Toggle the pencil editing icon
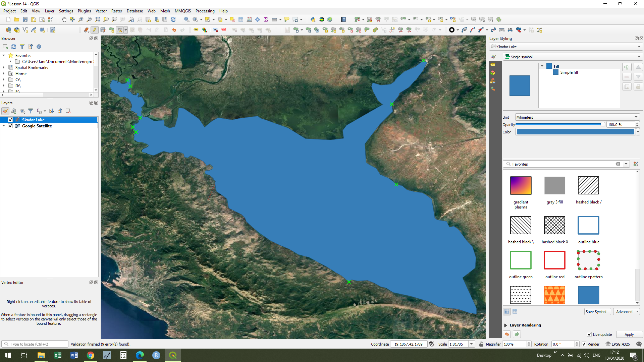Screen dimensions: 644x362 click(95, 30)
